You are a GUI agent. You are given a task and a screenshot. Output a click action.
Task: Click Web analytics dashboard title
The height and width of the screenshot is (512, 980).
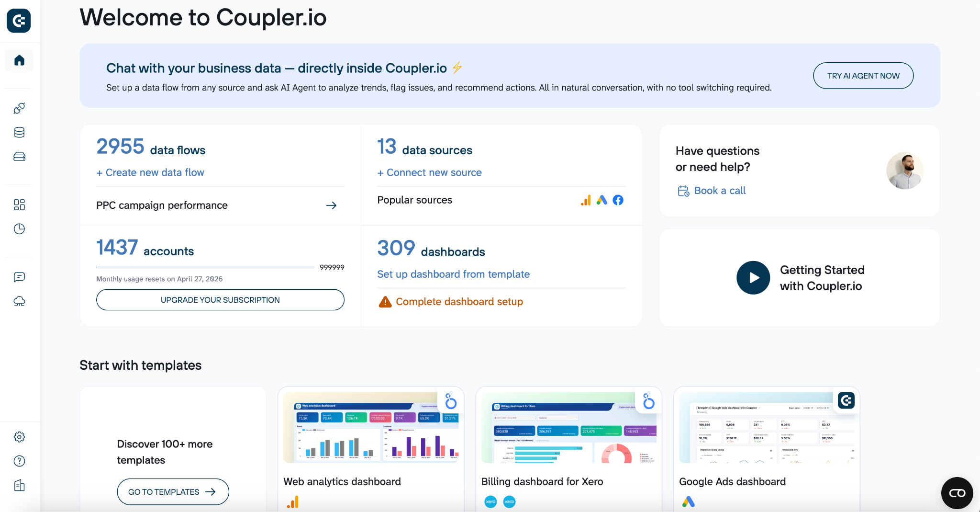coord(342,482)
